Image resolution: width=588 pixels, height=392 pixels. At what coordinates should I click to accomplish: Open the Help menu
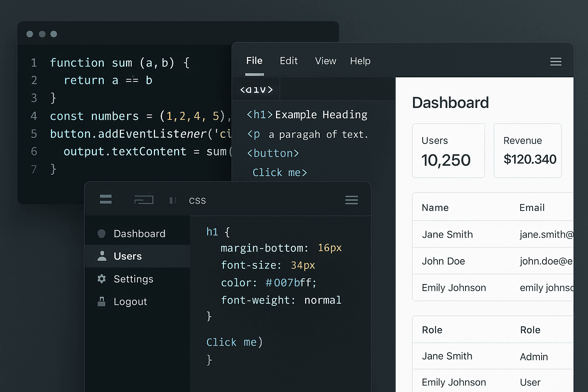[360, 61]
